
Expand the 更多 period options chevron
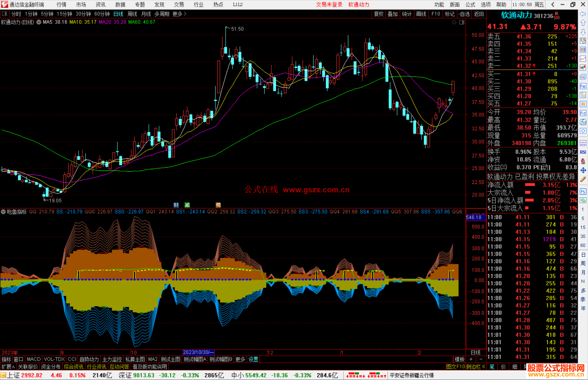185,14
